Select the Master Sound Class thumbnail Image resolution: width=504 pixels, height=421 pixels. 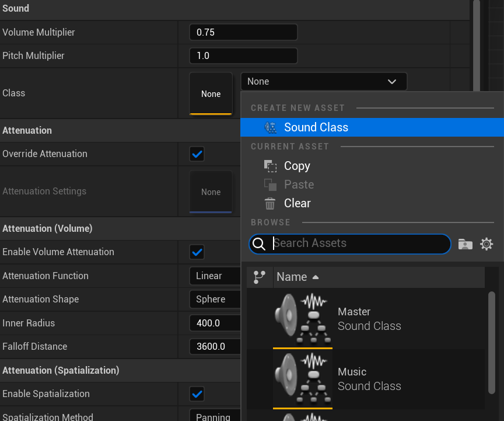(303, 319)
